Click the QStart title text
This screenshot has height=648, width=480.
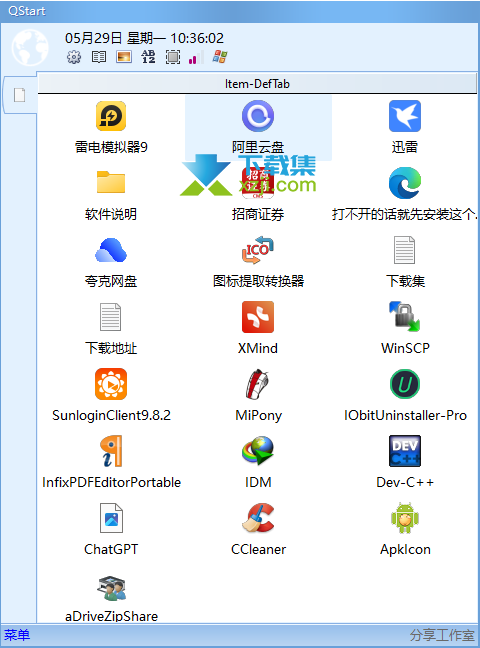27,11
